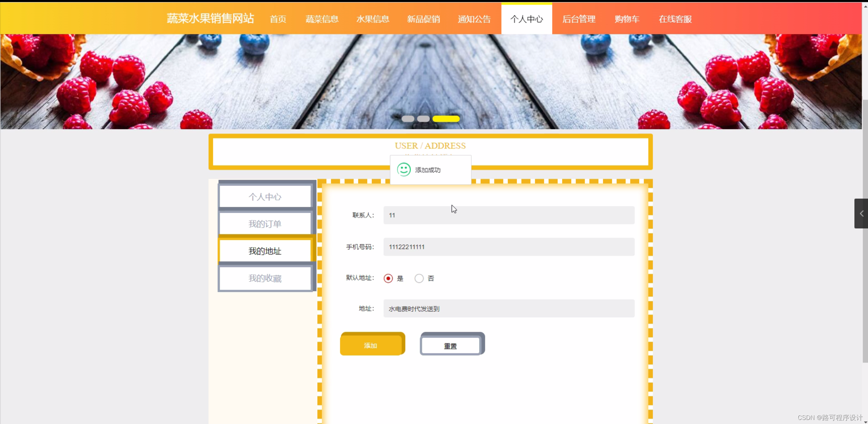Select 否 for default address
Screen dimensions: 868x424
pyautogui.click(x=419, y=278)
